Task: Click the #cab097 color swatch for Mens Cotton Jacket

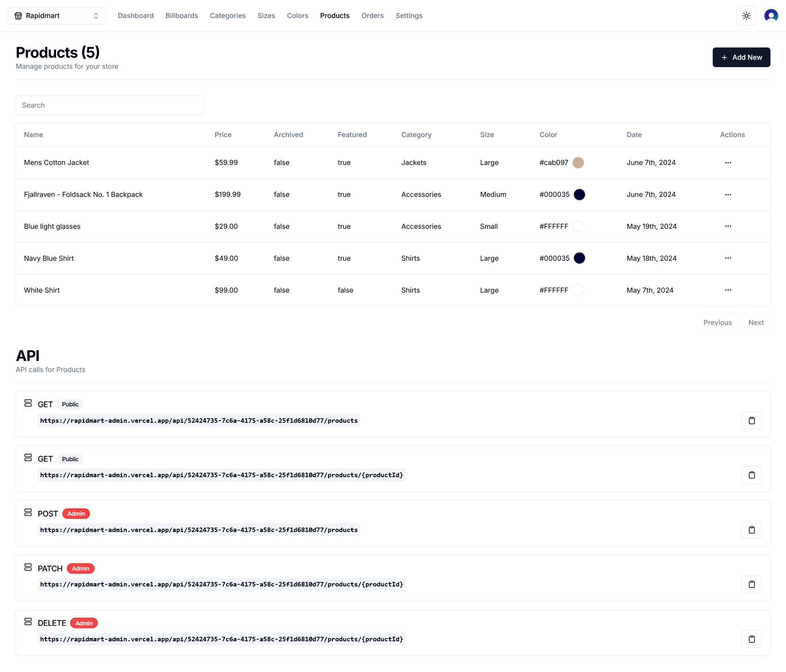Action: 578,162
